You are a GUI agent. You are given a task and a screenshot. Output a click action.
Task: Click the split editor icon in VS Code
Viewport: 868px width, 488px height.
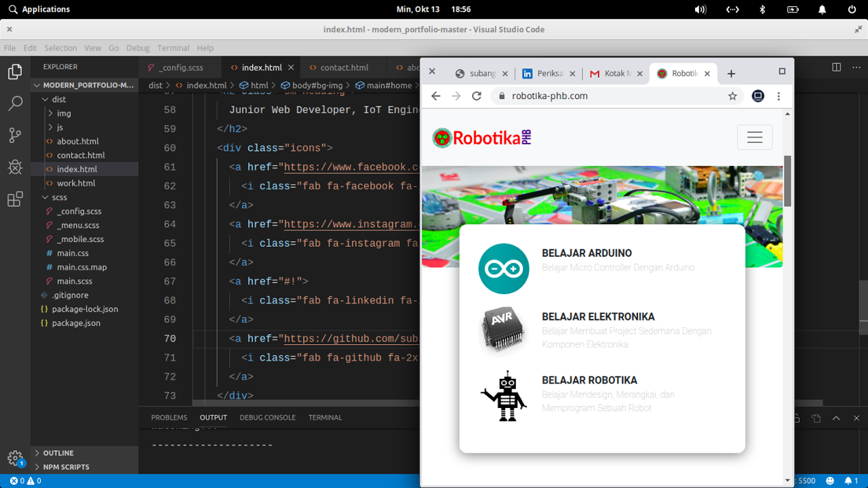click(x=836, y=67)
